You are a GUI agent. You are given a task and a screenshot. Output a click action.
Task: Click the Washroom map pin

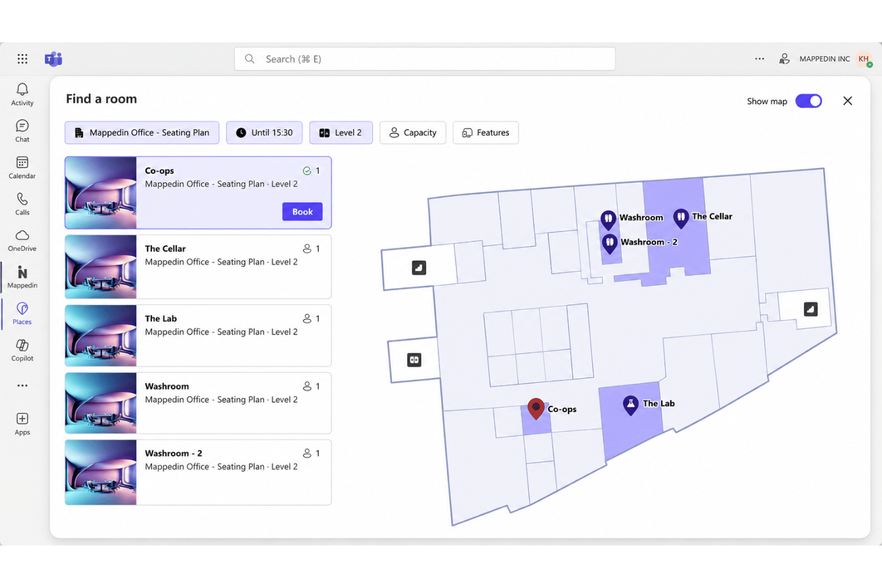(608, 220)
